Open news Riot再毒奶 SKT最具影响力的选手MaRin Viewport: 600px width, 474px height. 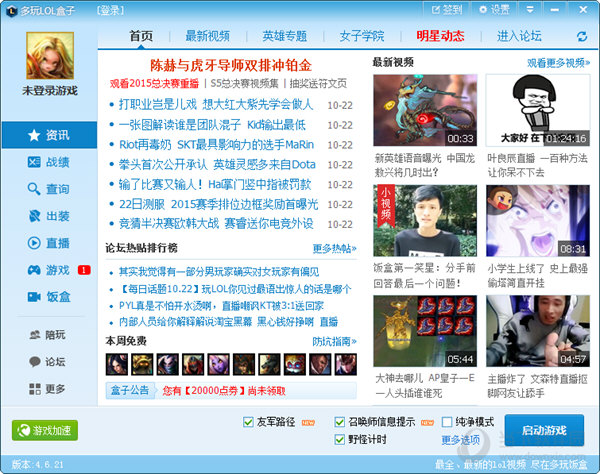pos(216,145)
